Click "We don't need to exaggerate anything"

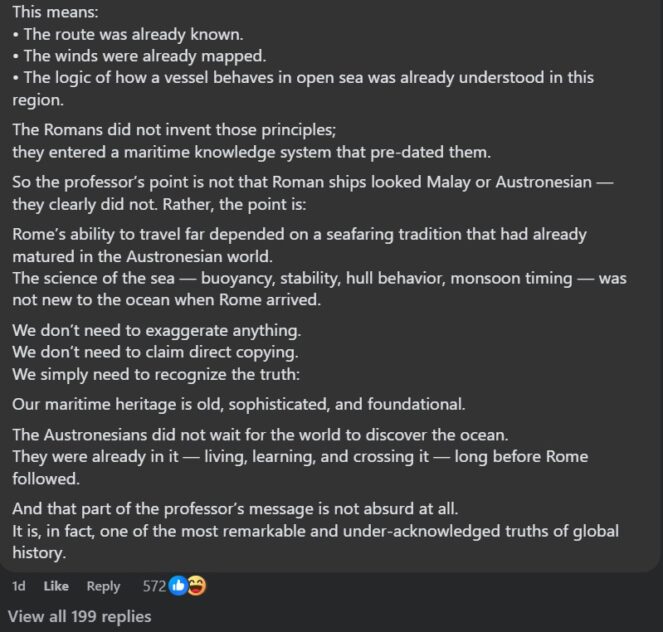coord(156,329)
